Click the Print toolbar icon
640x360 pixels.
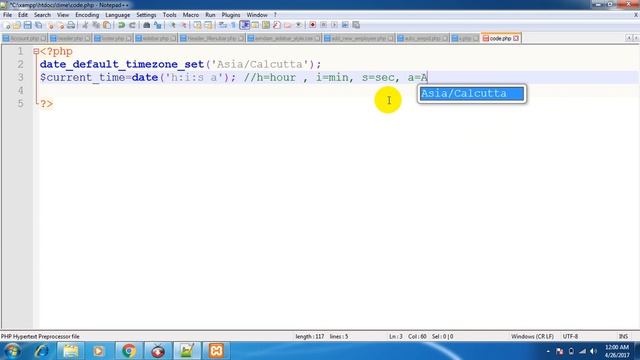coord(71,25)
